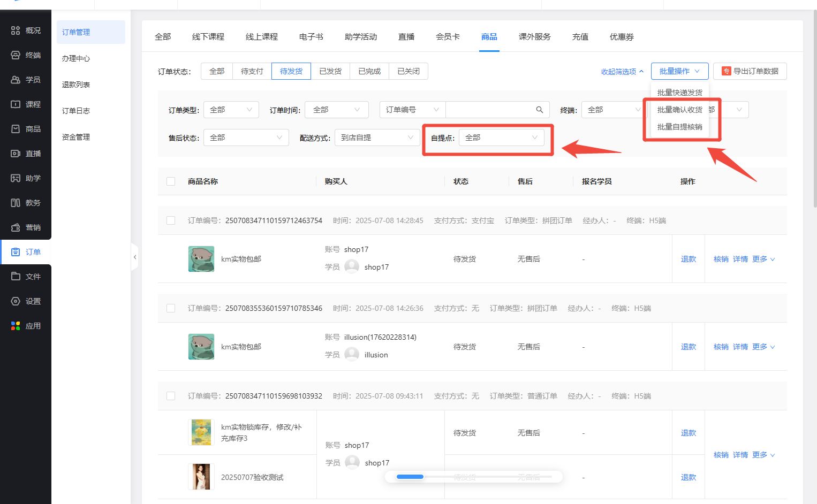Click the search magnifier in order number field

pyautogui.click(x=539, y=110)
